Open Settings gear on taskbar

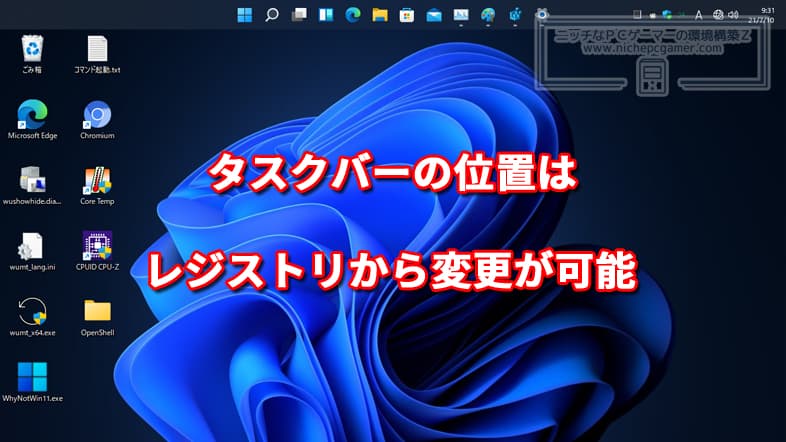click(x=542, y=15)
